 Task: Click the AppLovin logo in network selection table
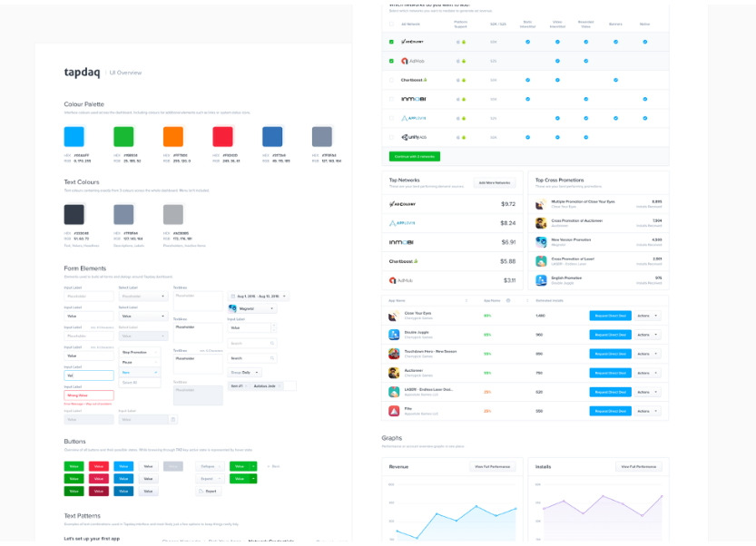[413, 118]
